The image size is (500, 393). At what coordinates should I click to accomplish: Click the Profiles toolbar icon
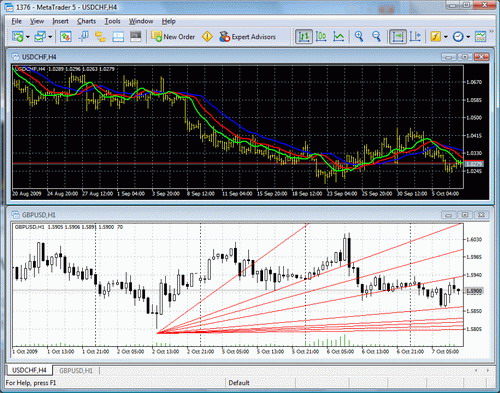pos(40,36)
